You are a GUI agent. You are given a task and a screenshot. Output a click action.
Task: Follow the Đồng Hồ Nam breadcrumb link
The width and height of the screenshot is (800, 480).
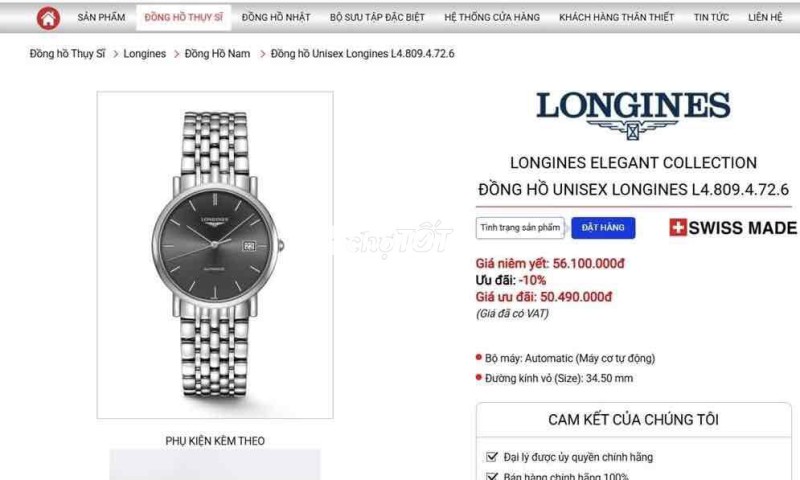(x=217, y=54)
